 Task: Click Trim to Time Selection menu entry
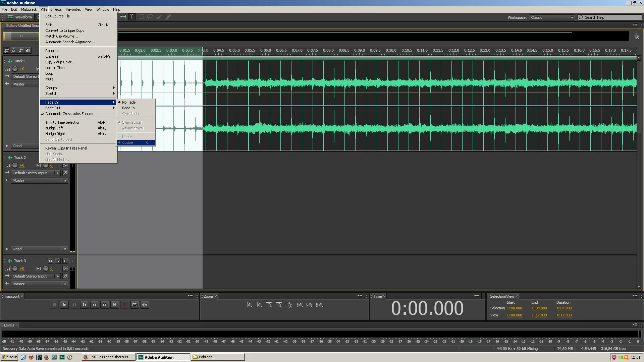63,123
